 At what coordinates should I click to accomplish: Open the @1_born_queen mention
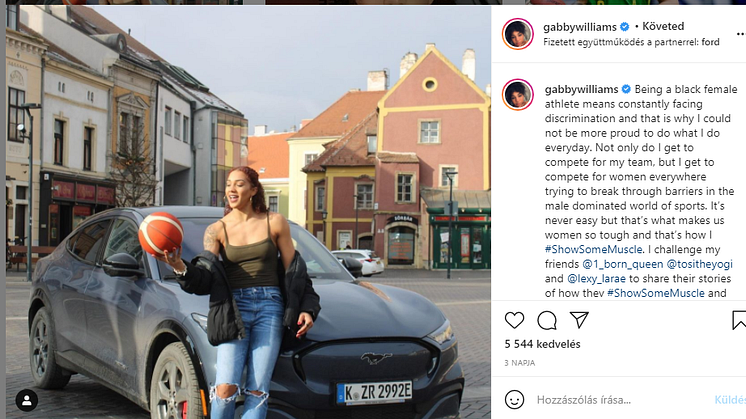point(622,264)
